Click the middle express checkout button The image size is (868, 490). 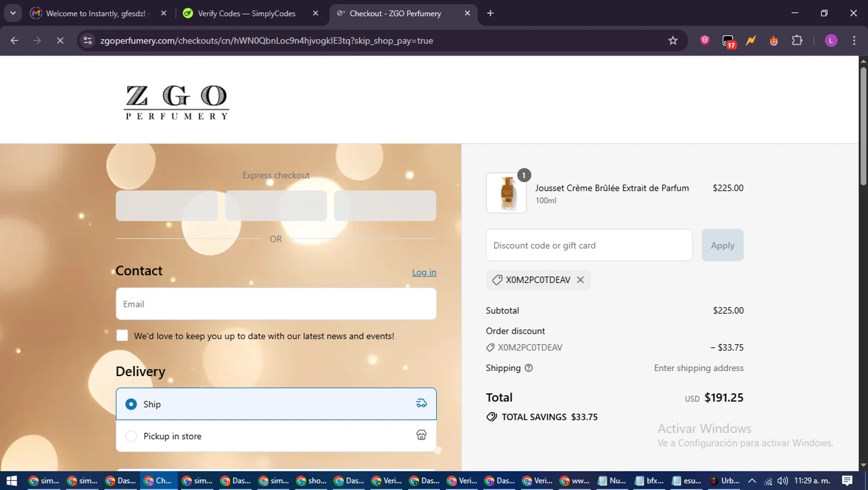pos(276,206)
